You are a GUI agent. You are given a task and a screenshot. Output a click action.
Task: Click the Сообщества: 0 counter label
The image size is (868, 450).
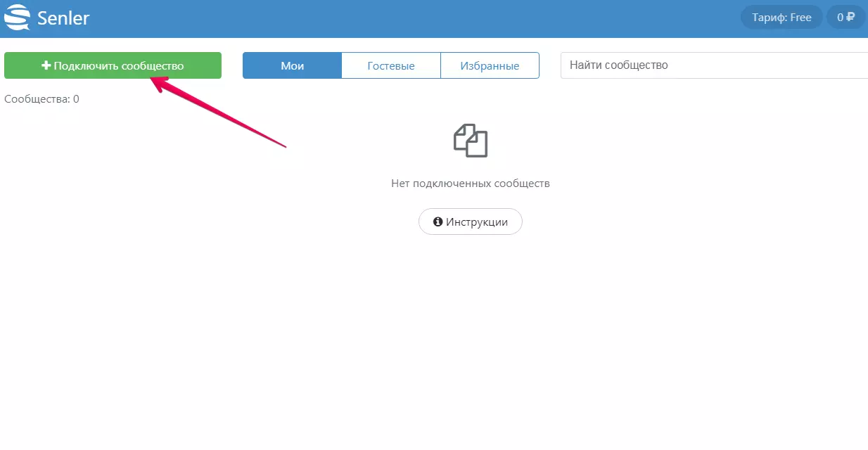42,99
